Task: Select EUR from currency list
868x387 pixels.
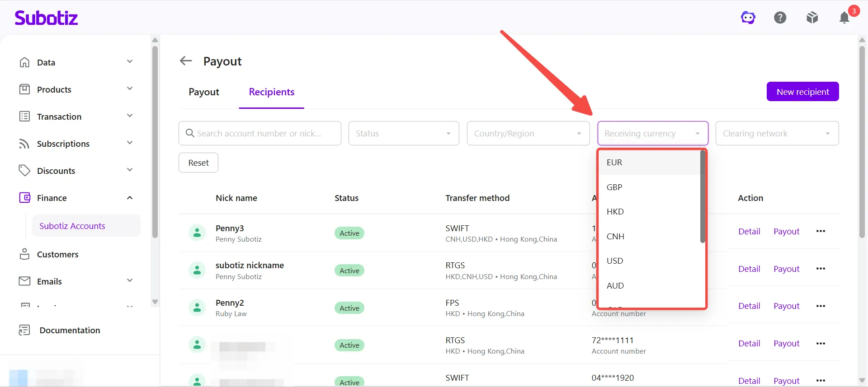Action: point(650,163)
